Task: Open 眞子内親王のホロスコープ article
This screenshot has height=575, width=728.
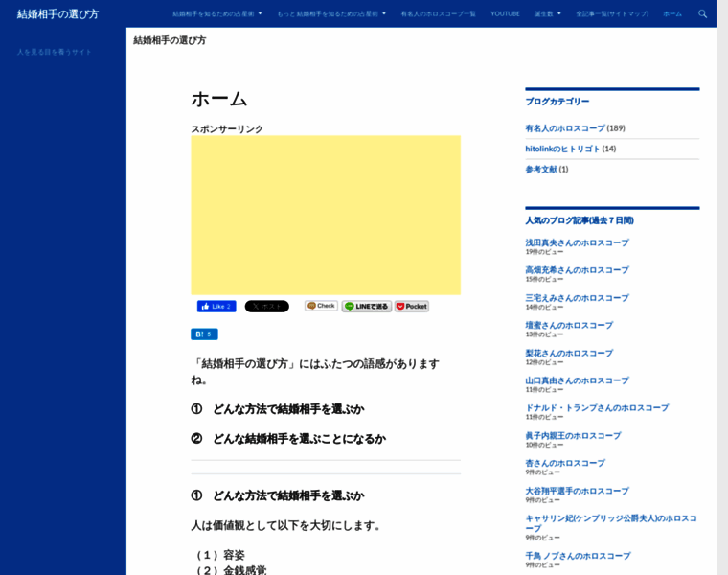Action: coord(573,436)
